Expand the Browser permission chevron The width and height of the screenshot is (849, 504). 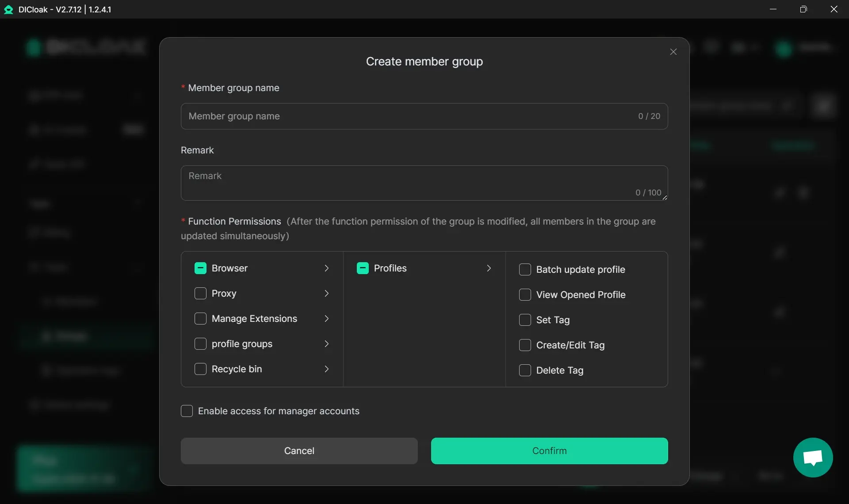pos(326,268)
